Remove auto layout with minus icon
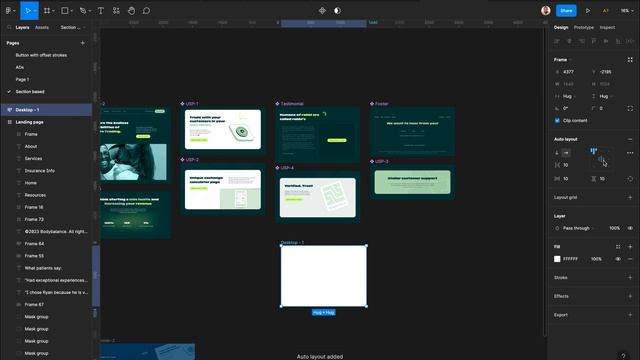The image size is (640, 360). click(630, 139)
